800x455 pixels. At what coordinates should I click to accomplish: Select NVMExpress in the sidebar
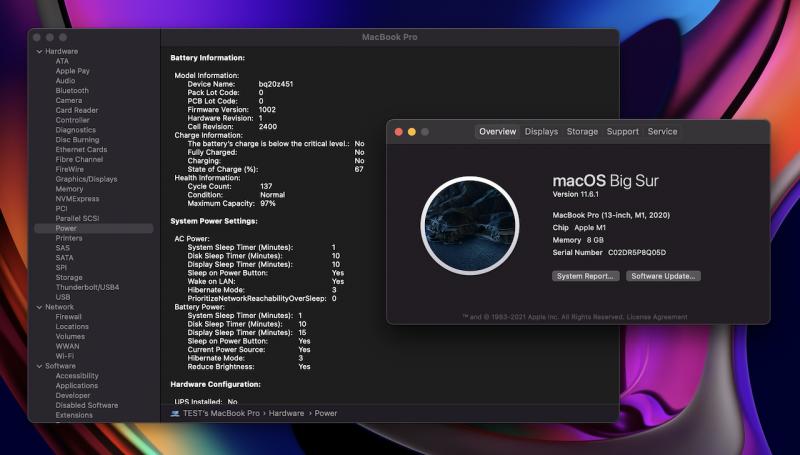[x=77, y=199]
